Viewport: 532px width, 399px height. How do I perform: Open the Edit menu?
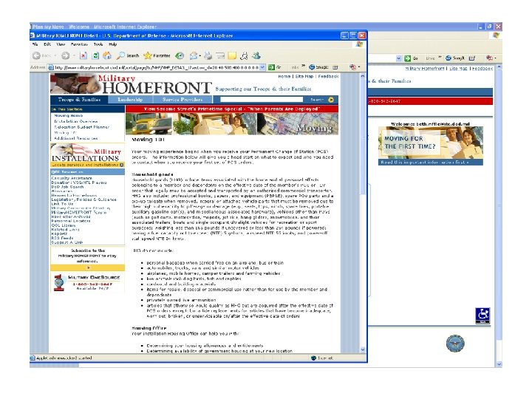[47, 44]
